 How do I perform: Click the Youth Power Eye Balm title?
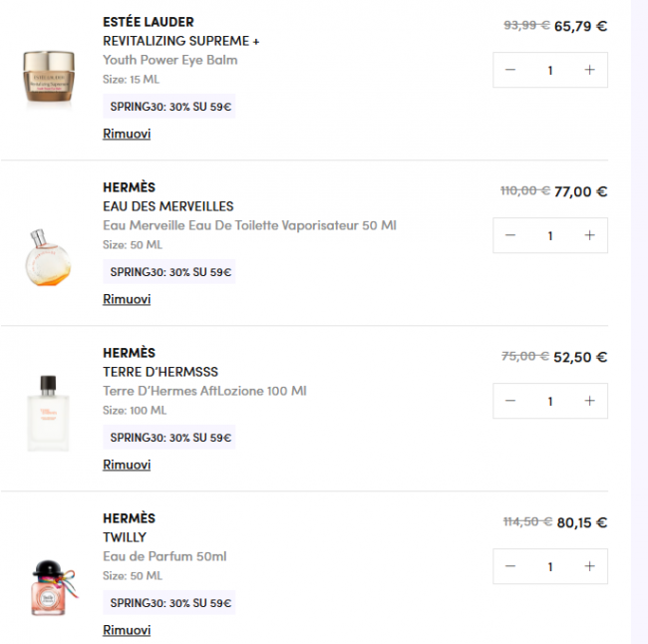[x=169, y=61]
